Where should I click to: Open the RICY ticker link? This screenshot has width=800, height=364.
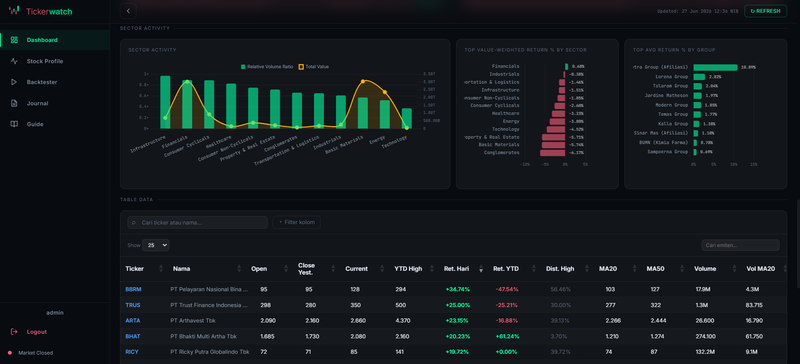tap(132, 352)
